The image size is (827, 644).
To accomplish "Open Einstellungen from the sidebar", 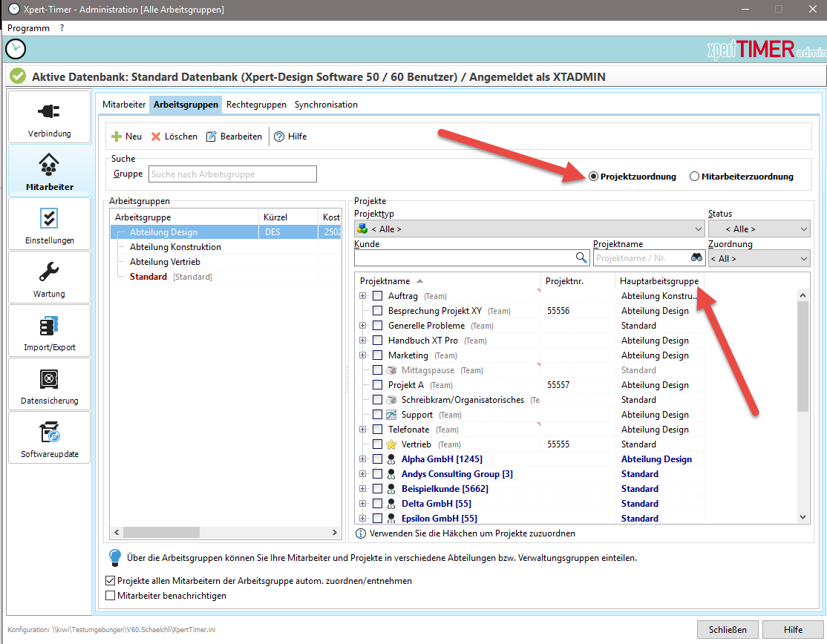I will 50,224.
